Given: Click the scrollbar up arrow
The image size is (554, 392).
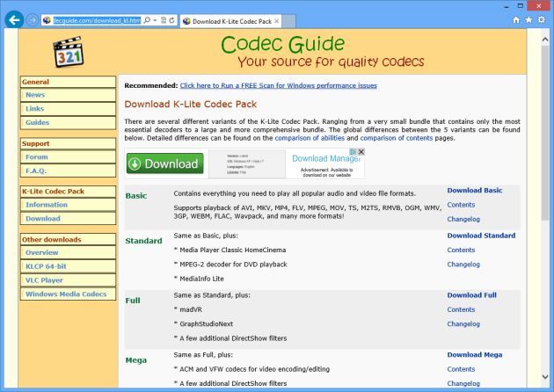Looking at the screenshot, I should 545,40.
